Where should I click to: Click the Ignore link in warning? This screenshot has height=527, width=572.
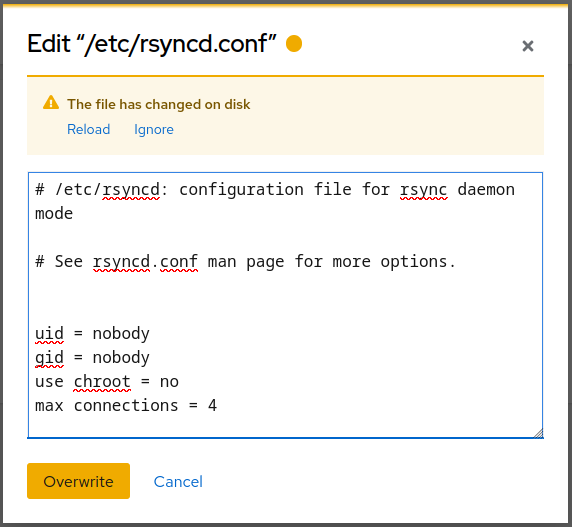tap(154, 130)
